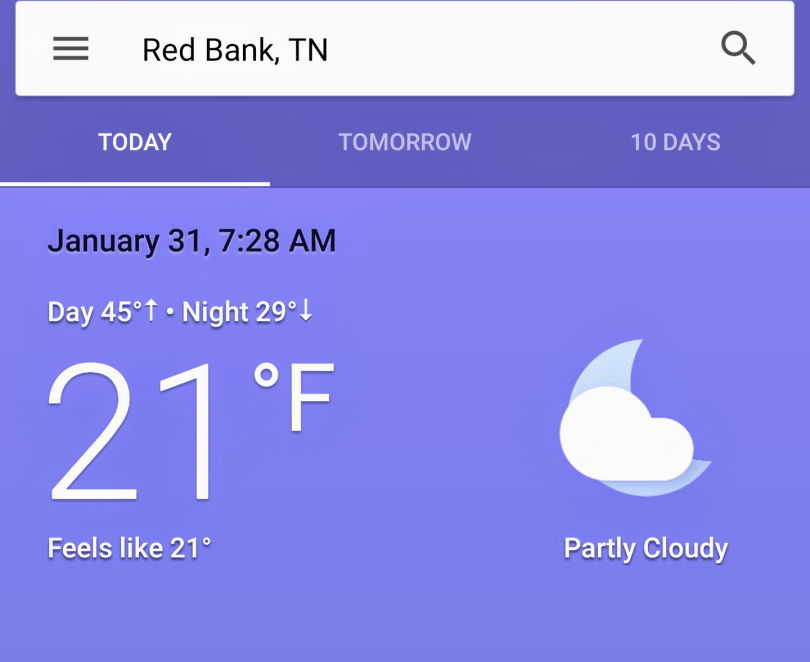Click the °F unit symbol
This screenshot has width=810, height=662.
[294, 397]
